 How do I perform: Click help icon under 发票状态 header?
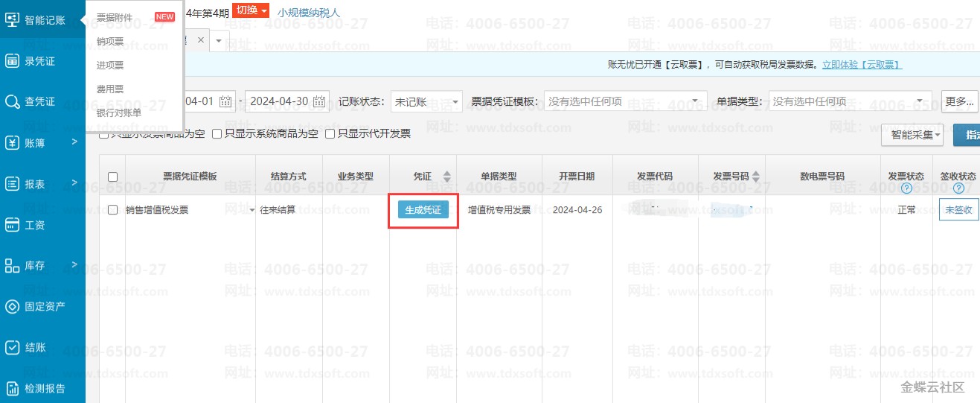[x=906, y=188]
